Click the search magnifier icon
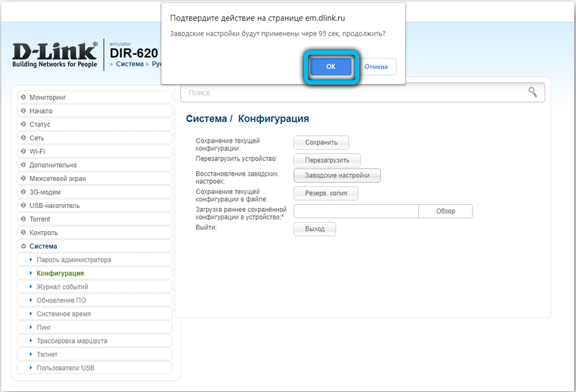The width and height of the screenshot is (576, 392). 533,92
